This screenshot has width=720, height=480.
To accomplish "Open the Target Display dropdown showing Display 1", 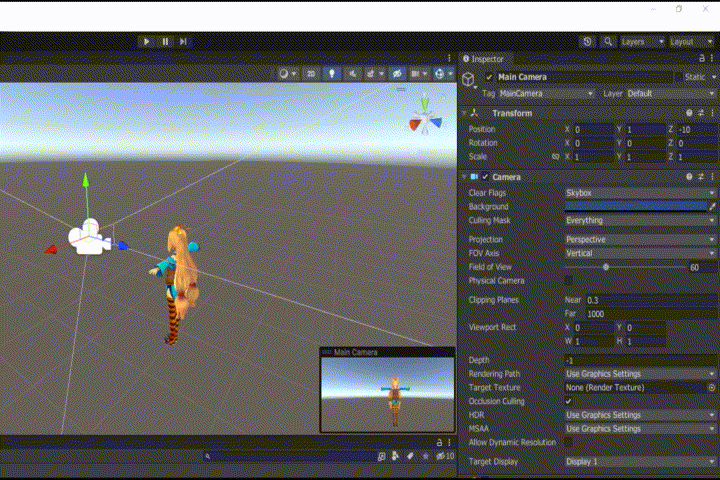I will (640, 462).
